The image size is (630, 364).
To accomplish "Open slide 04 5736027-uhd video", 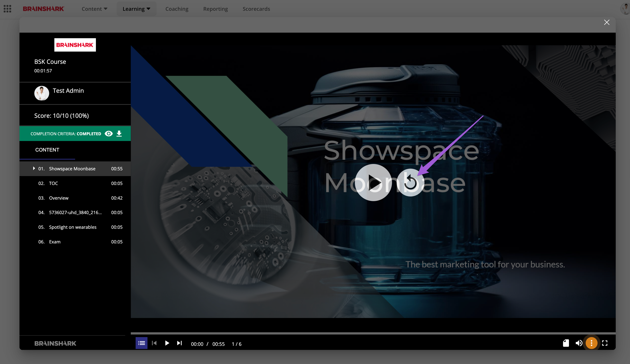I will click(x=75, y=212).
